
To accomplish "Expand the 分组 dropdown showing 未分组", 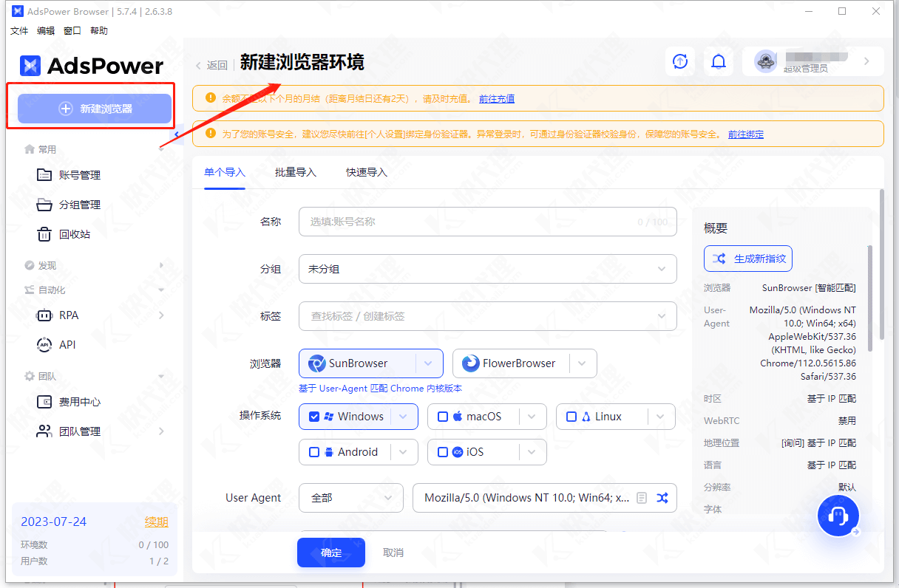I will 487,269.
